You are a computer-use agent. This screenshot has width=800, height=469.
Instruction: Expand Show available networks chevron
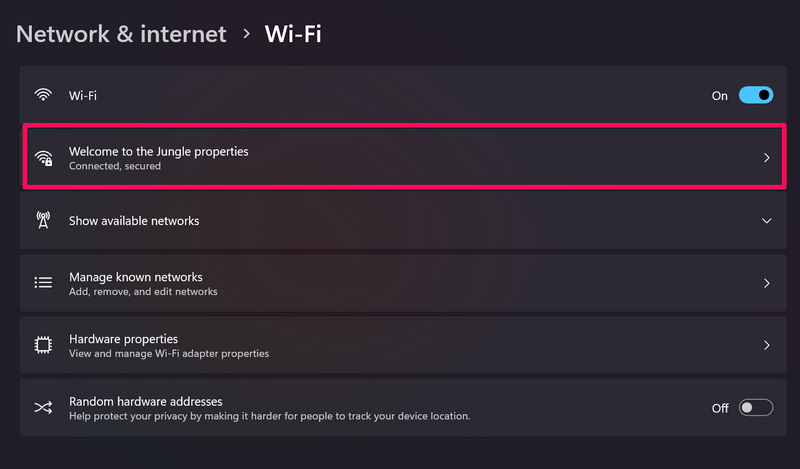pos(767,220)
